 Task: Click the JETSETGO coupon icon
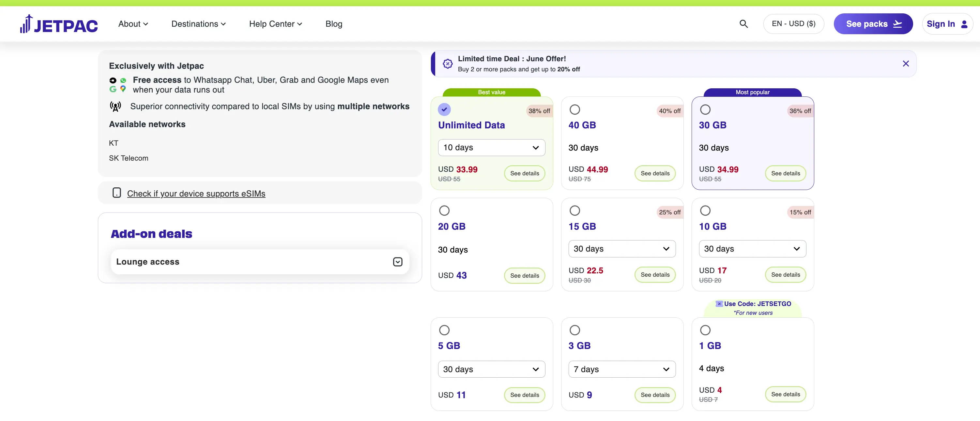pyautogui.click(x=719, y=304)
